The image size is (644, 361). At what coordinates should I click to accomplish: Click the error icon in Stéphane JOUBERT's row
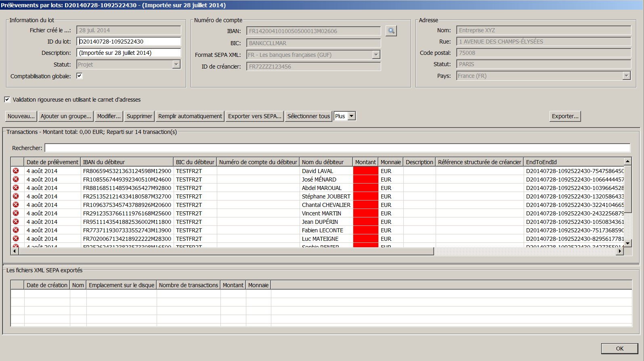[16, 196]
